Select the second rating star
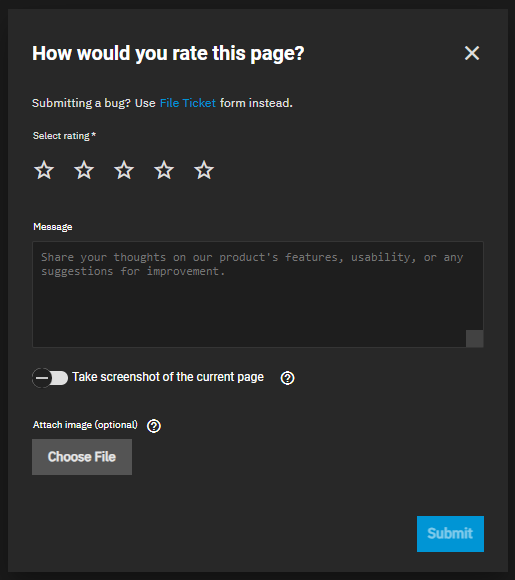The height and width of the screenshot is (580, 515). (84, 170)
